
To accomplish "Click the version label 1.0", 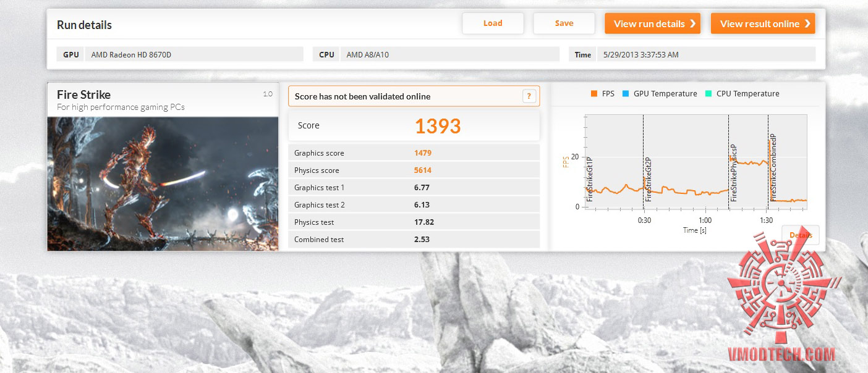I will tap(268, 94).
